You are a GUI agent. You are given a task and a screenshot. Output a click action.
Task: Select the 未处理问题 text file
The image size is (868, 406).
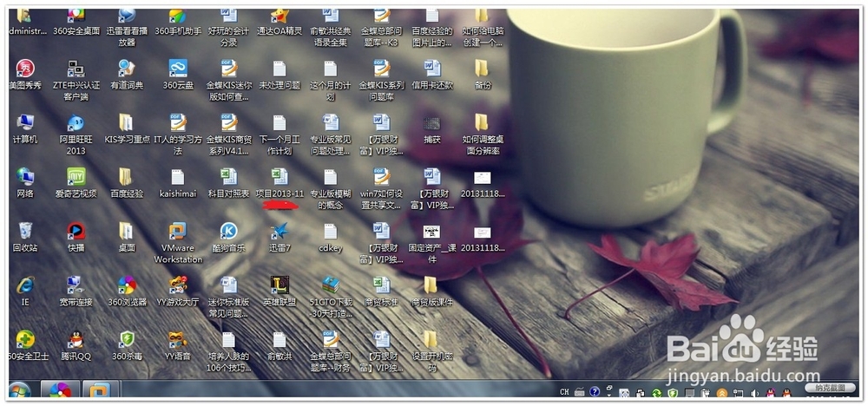[279, 75]
